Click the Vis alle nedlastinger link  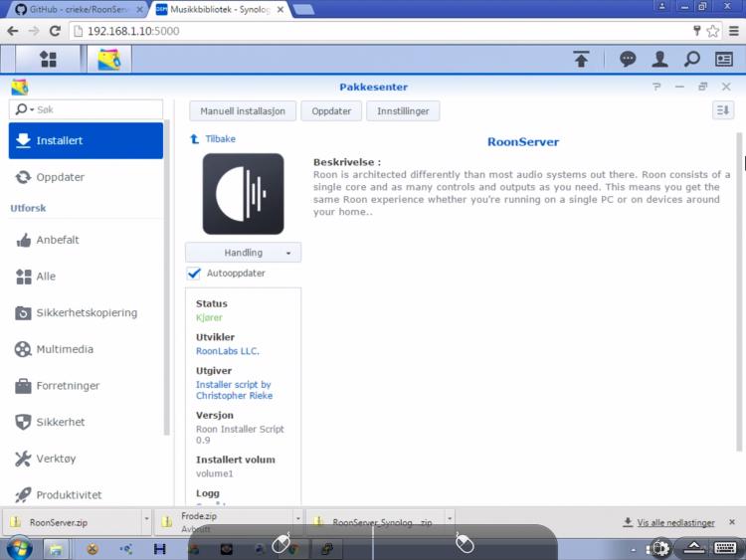tap(675, 523)
